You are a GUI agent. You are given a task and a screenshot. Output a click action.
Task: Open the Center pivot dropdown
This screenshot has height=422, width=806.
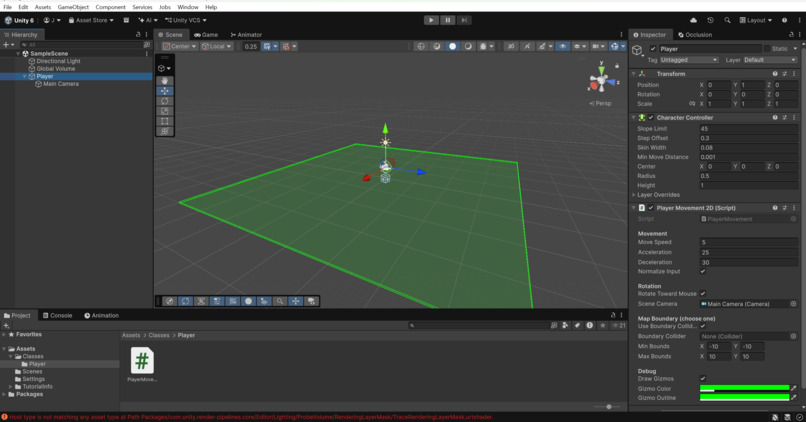179,46
